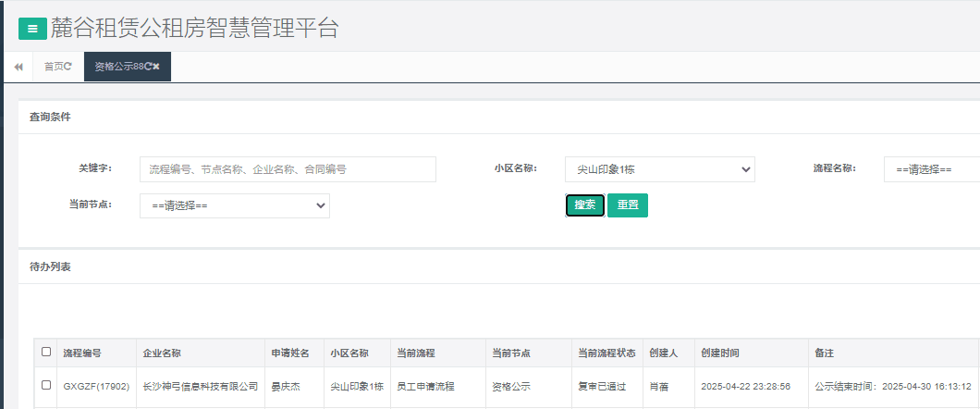Viewport: 980px width, 409px height.
Task: Focus the 关键字 keyword input field
Action: 288,169
